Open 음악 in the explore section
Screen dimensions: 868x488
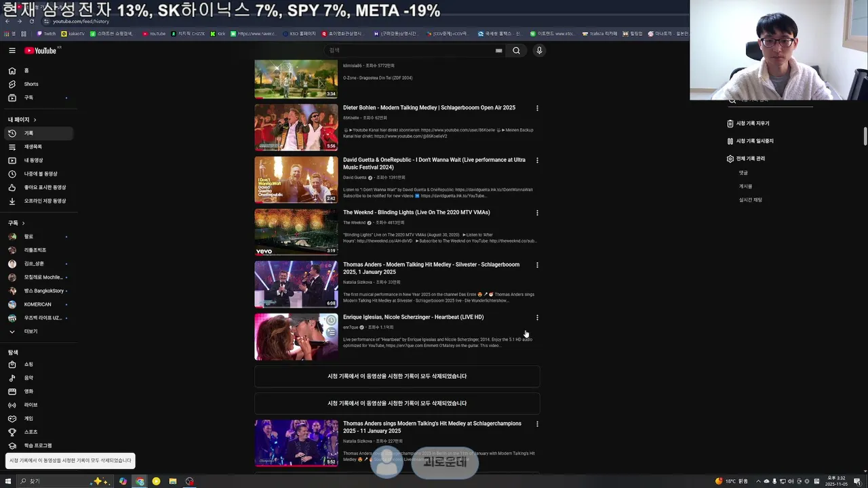pos(37,378)
